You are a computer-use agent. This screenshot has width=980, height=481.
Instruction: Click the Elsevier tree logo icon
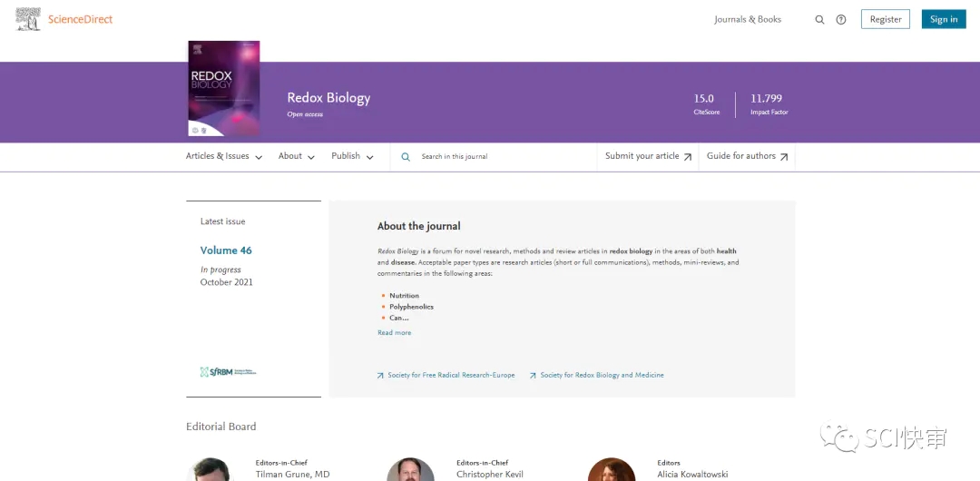28,19
